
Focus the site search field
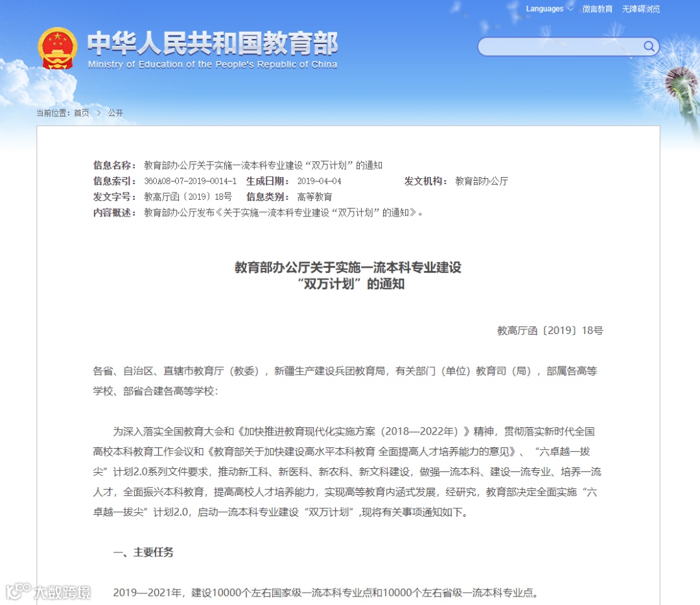pyautogui.click(x=568, y=47)
